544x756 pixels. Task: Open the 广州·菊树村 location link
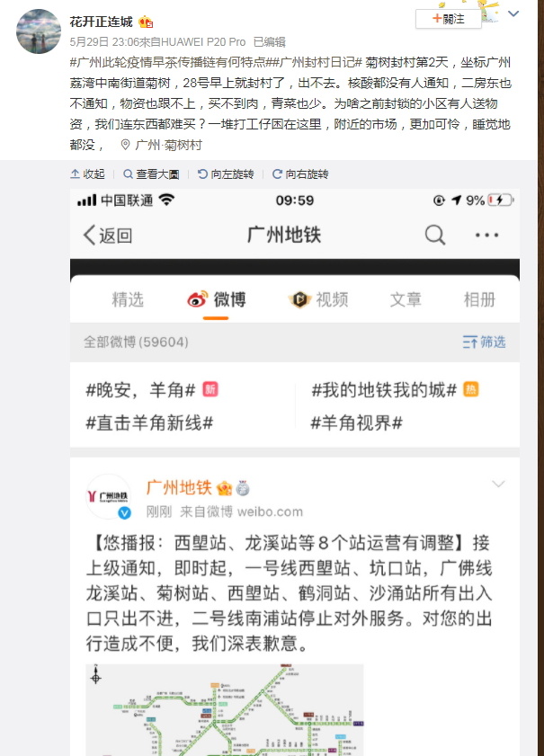click(161, 145)
